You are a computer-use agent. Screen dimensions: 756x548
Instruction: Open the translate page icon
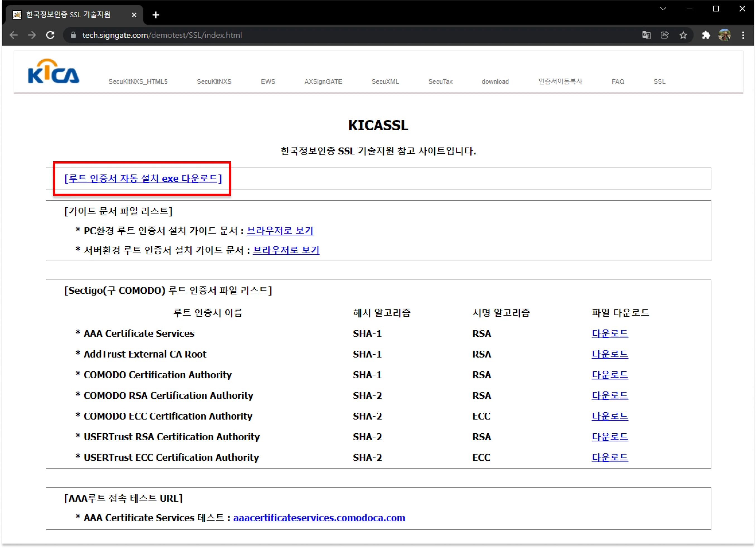pos(646,35)
